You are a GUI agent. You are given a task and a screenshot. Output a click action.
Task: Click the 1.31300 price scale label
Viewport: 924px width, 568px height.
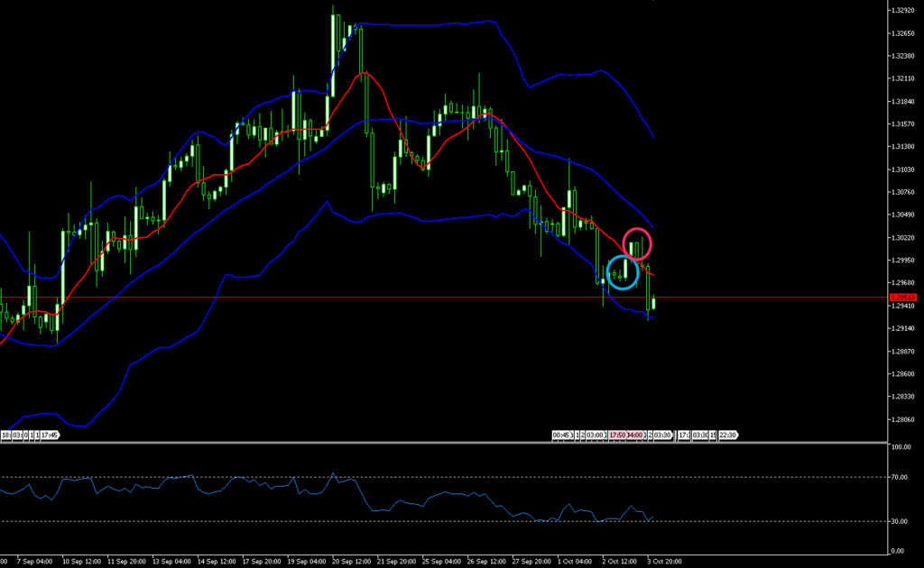coord(902,147)
